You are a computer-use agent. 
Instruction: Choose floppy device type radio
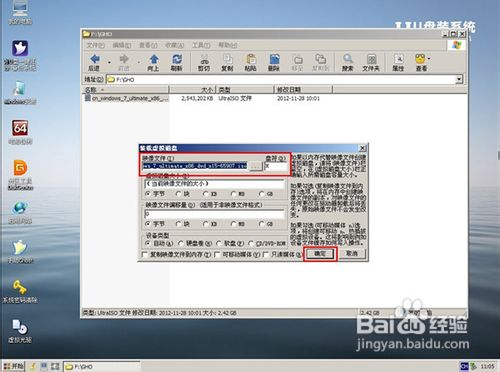pos(219,244)
